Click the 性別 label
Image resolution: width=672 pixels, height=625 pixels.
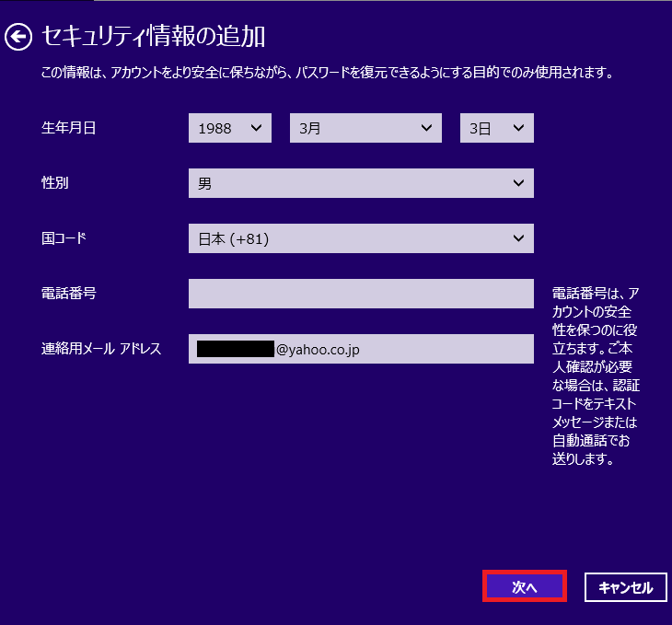pyautogui.click(x=55, y=183)
